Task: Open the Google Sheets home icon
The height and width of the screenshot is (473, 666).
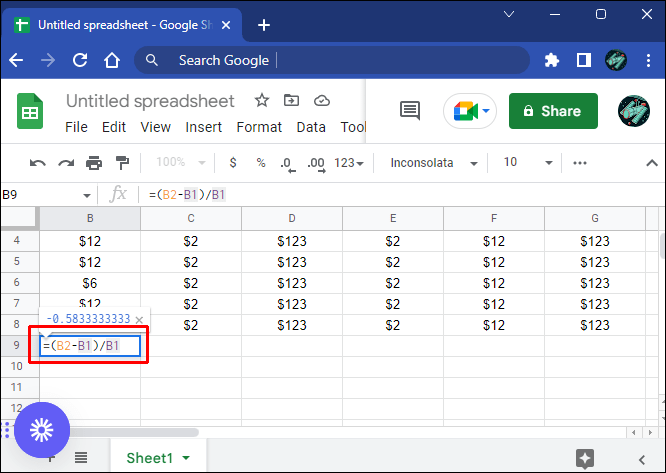Action: coord(30,111)
